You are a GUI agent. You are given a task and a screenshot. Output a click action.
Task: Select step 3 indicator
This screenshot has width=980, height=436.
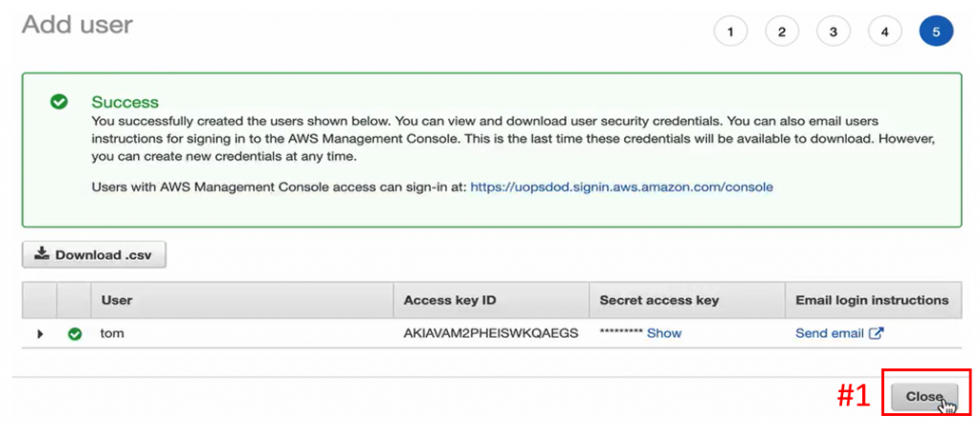[834, 32]
